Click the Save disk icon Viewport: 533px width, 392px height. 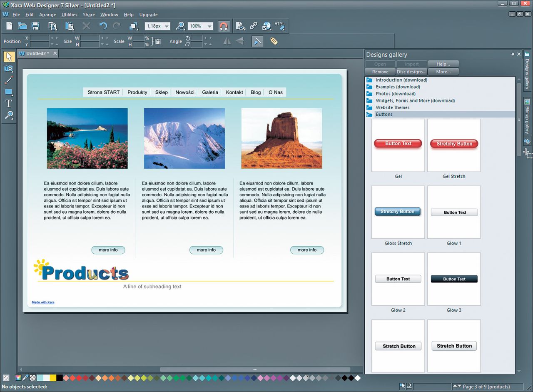tap(36, 26)
